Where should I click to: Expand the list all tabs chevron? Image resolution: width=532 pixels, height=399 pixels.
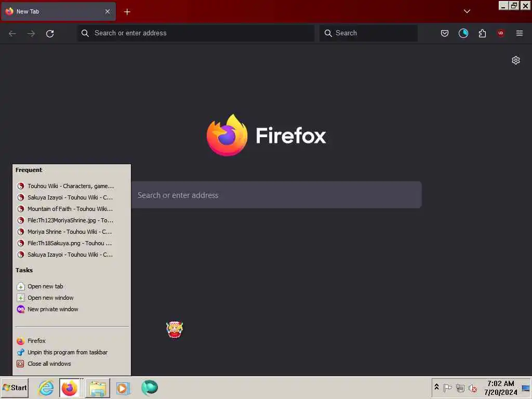click(467, 11)
